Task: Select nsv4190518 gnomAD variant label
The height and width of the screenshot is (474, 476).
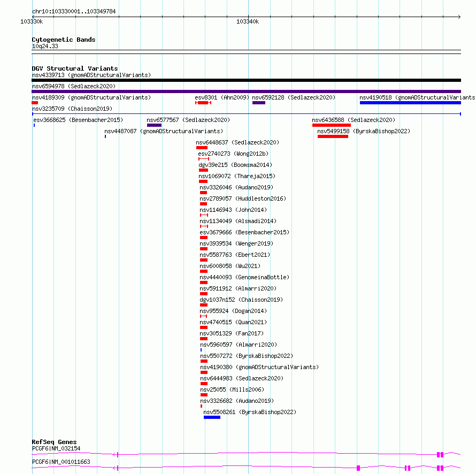Action: pyautogui.click(x=417, y=97)
